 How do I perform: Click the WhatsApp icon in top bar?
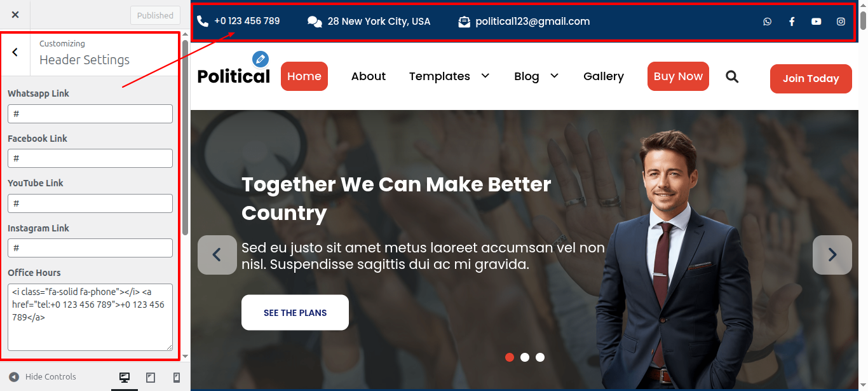(768, 22)
